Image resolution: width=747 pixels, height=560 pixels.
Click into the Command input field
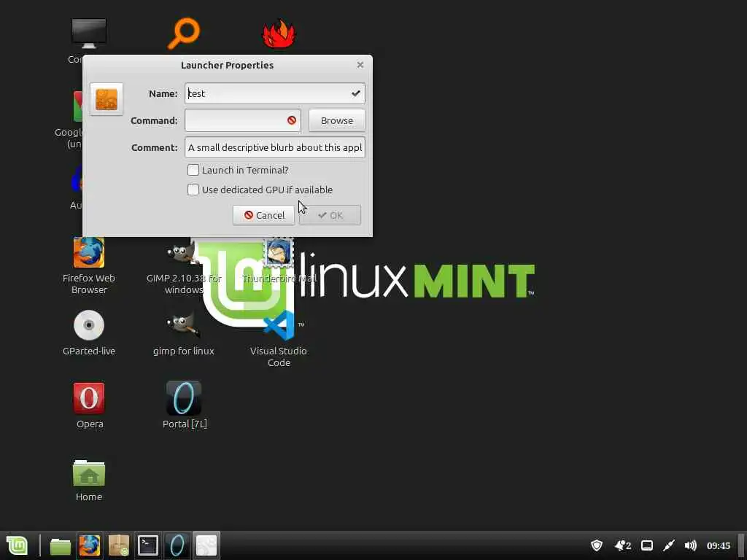click(x=242, y=120)
